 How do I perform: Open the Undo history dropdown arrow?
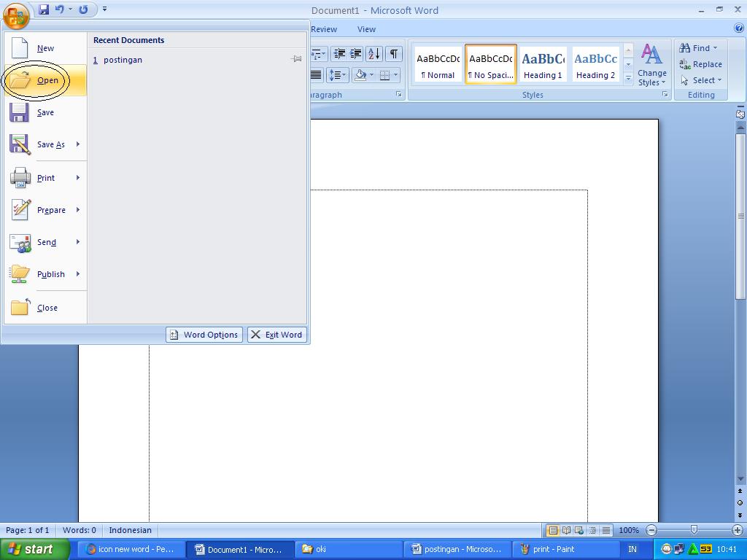(71, 9)
